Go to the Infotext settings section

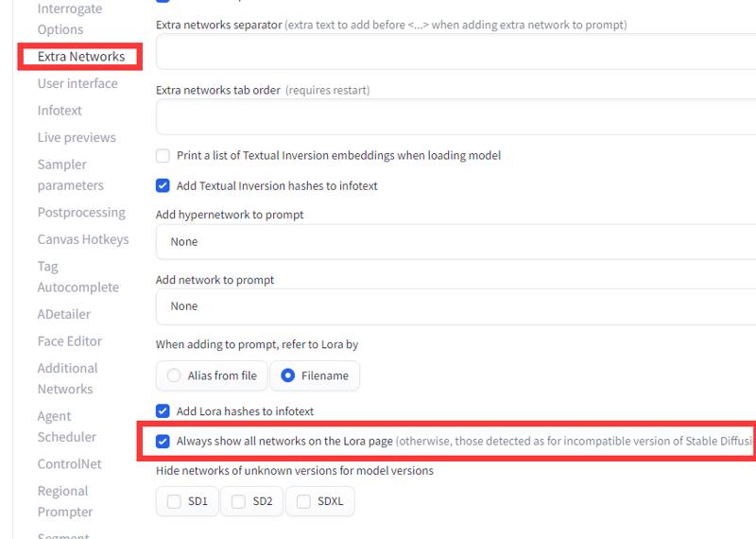[x=60, y=111]
